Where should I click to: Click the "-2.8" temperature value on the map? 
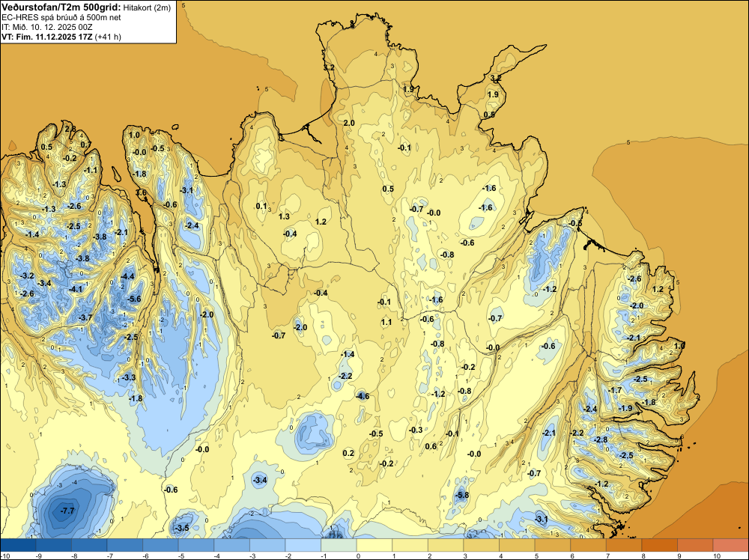point(601,439)
